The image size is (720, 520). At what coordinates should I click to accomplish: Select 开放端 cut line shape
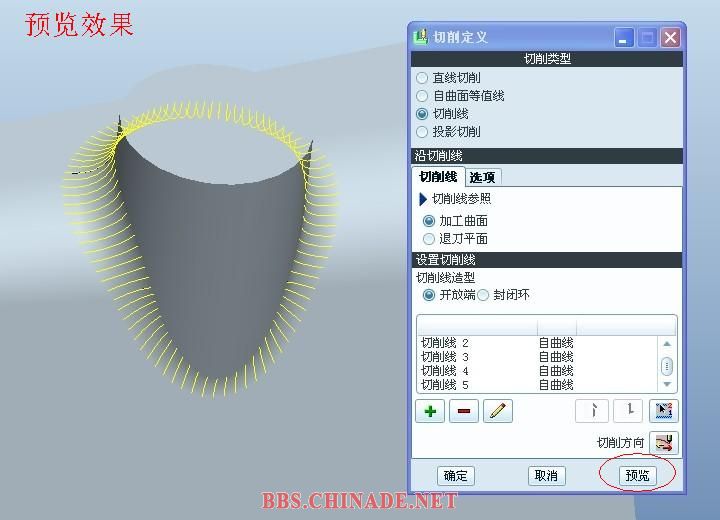pyautogui.click(x=428, y=295)
